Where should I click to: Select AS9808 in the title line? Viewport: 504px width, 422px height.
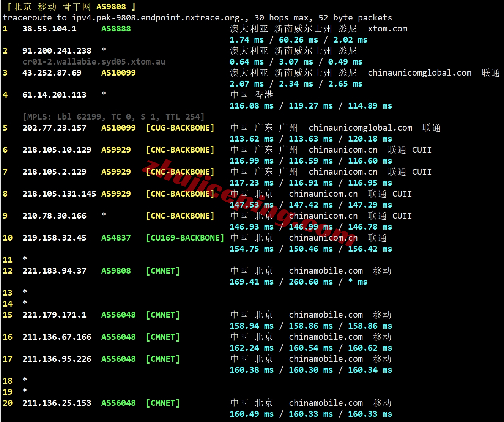coord(111,7)
